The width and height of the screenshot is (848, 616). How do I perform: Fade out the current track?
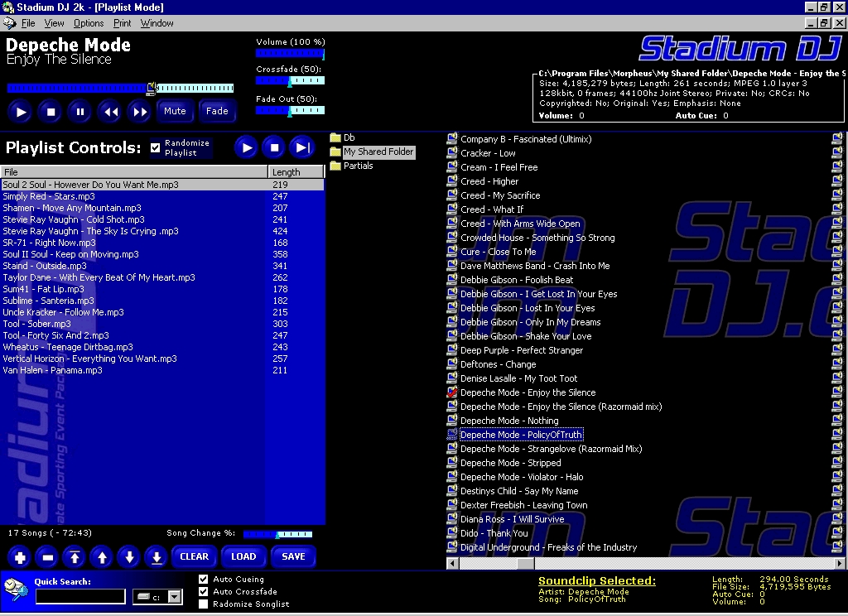217,111
